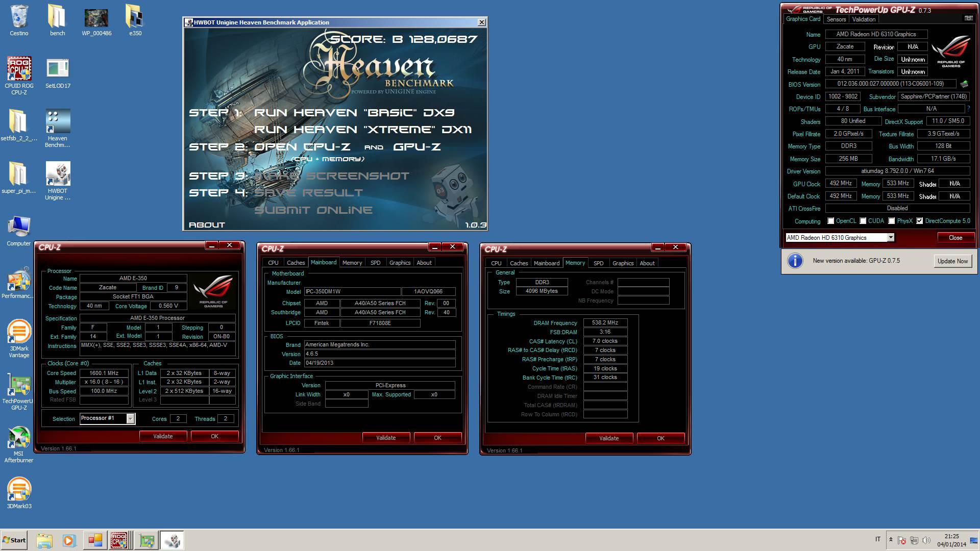
Task: Open the bench folder on desktop
Action: [x=57, y=20]
